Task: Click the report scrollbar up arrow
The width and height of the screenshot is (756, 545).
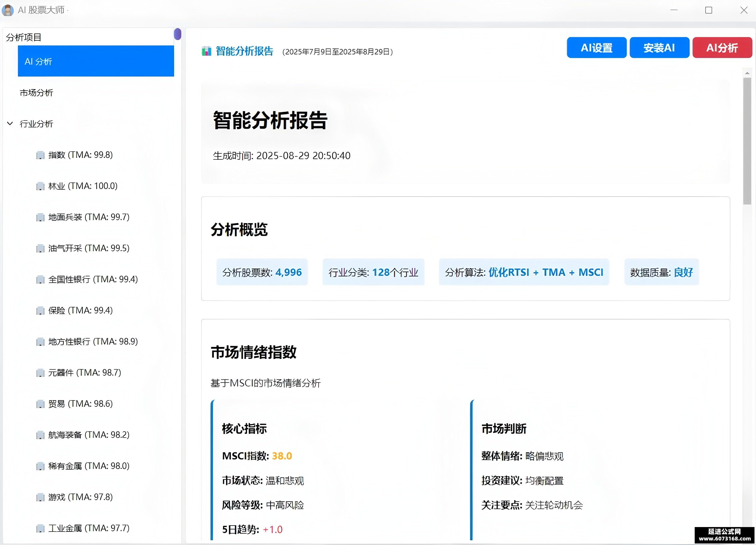Action: pyautogui.click(x=747, y=73)
